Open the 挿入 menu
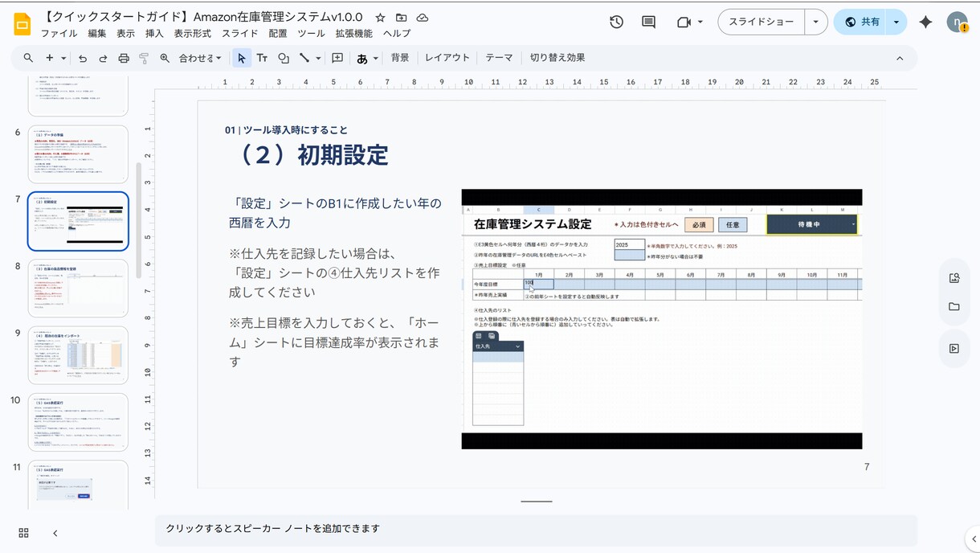The width and height of the screenshot is (980, 553). click(x=154, y=34)
